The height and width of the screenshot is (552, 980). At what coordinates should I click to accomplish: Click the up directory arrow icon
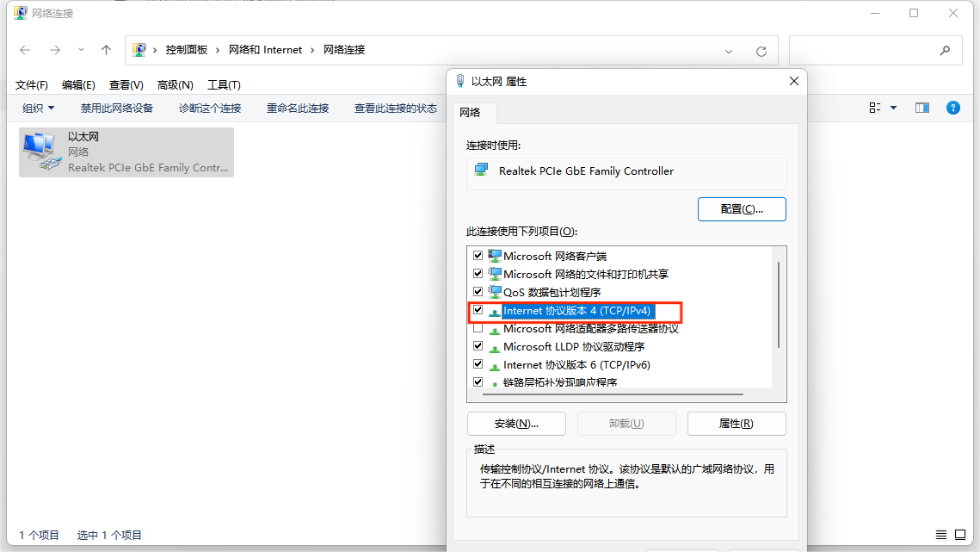[106, 50]
